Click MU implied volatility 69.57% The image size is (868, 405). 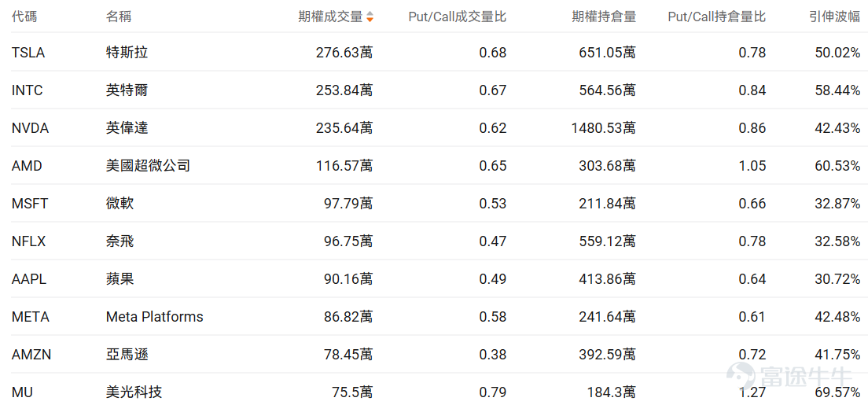click(837, 392)
